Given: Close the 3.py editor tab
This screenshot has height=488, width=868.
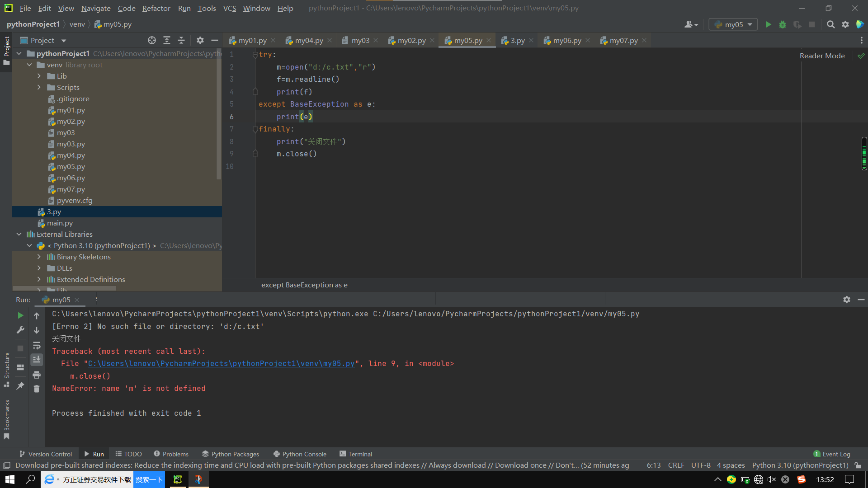Looking at the screenshot, I should pyautogui.click(x=531, y=40).
